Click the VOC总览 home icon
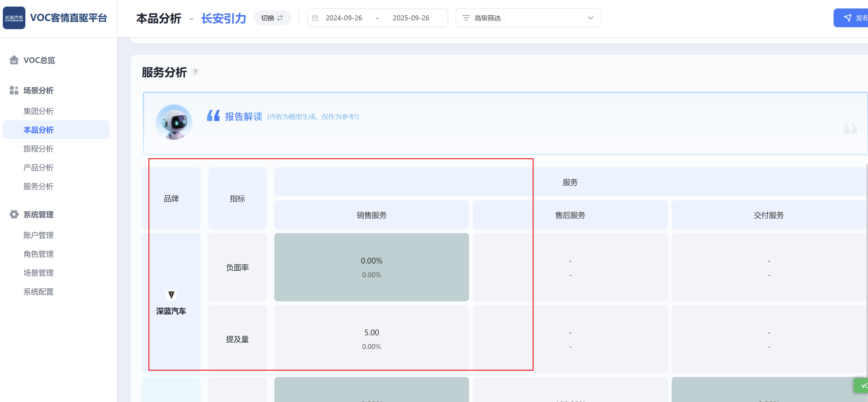Image resolution: width=868 pixels, height=402 pixels. point(14,60)
